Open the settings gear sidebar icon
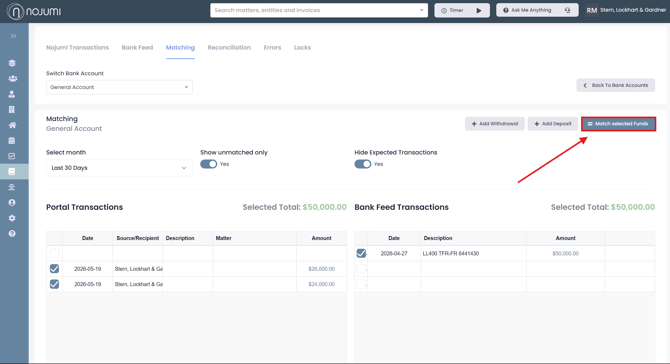 pos(12,218)
